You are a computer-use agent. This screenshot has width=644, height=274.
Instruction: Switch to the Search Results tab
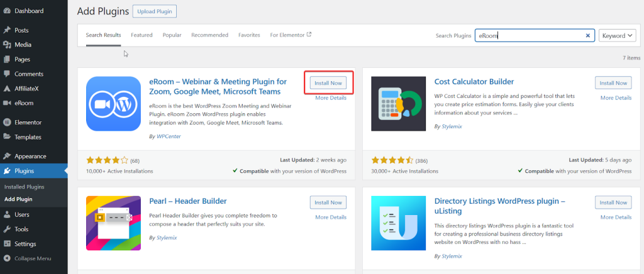104,35
